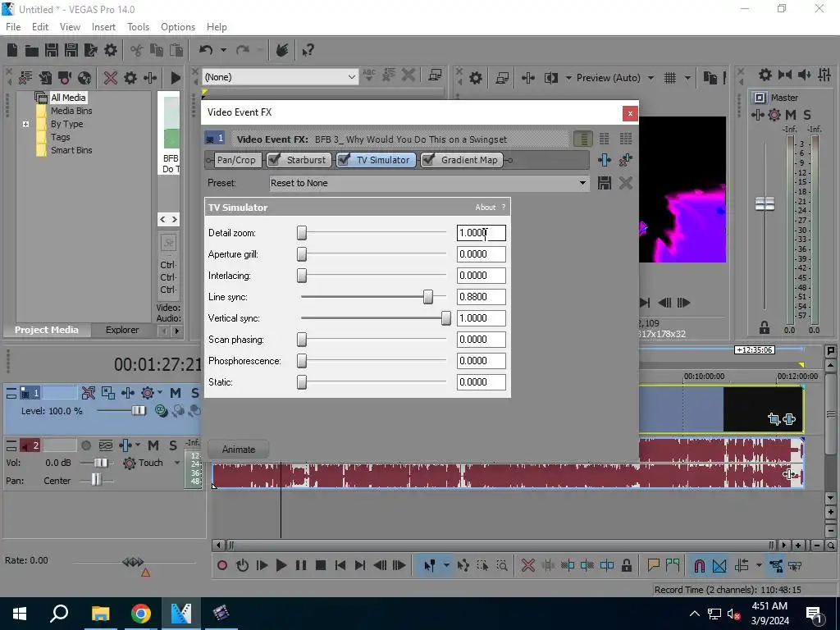The width and height of the screenshot is (840, 630).
Task: Click the Cut scissors icon
Action: click(x=137, y=50)
